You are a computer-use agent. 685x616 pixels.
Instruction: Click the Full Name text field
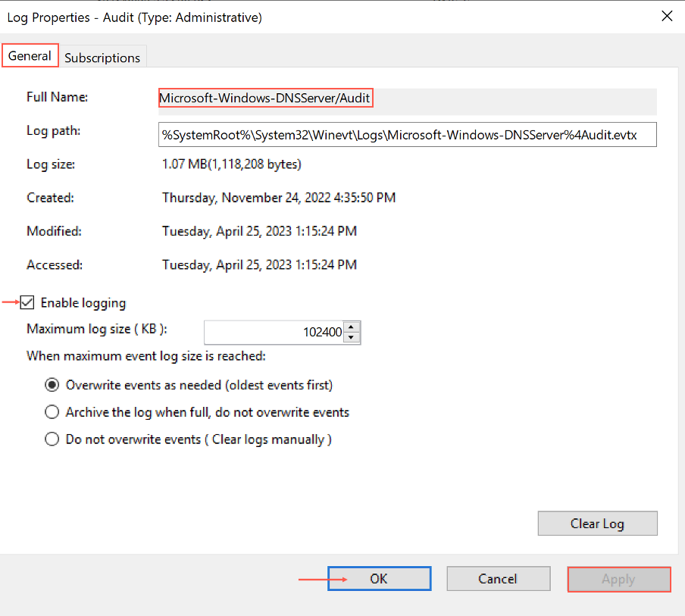[406, 98]
